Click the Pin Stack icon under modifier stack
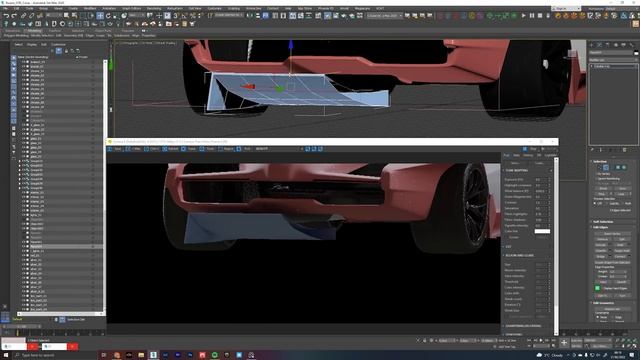Screen dimensions: 640x360 [x=592, y=150]
